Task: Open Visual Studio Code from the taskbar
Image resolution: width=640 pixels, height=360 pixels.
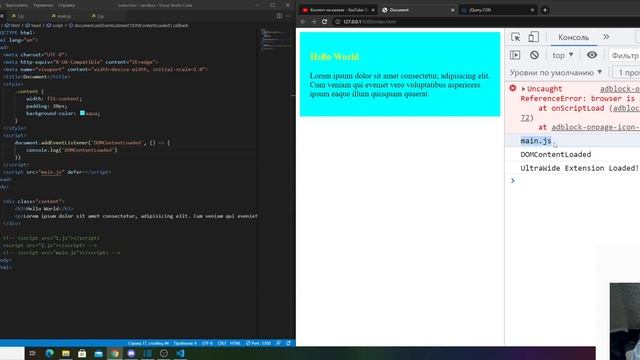Action: pyautogui.click(x=180, y=353)
